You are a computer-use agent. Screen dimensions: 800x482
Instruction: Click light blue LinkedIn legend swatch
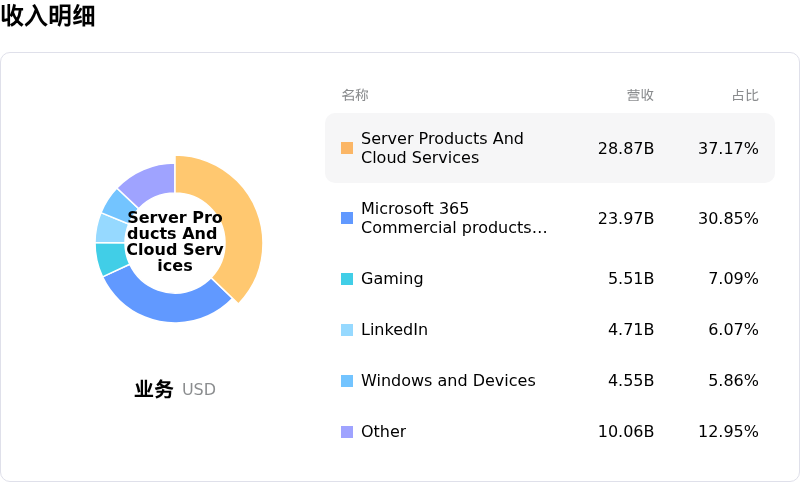coord(347,330)
